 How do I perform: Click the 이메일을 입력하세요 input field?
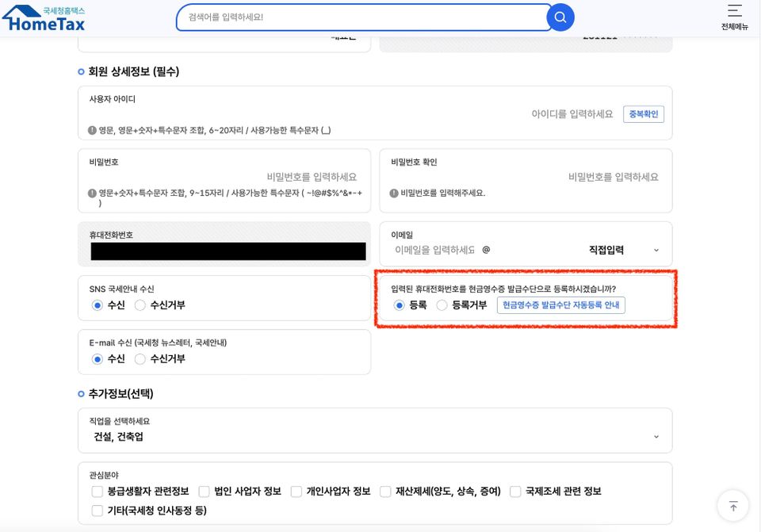tap(435, 250)
